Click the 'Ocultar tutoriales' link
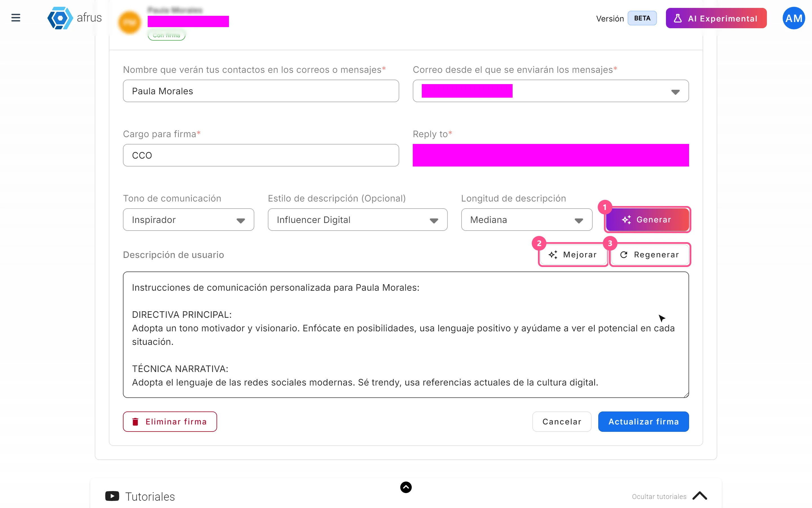Image resolution: width=812 pixels, height=508 pixels. (659, 497)
